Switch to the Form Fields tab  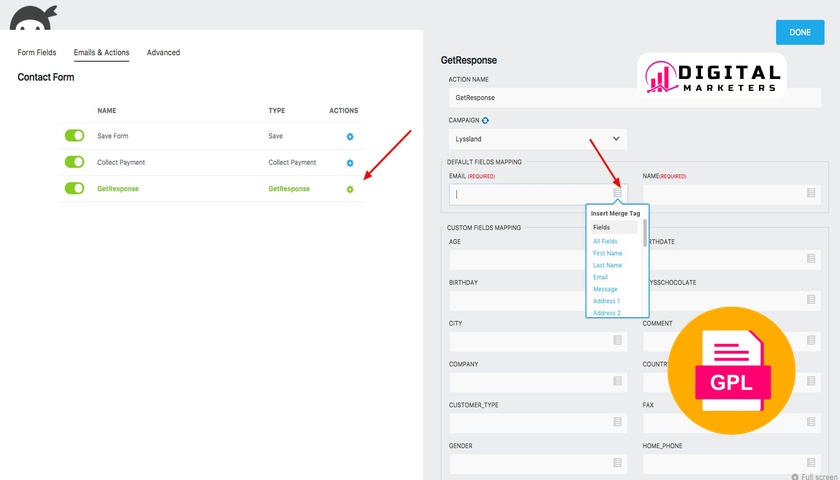point(37,52)
